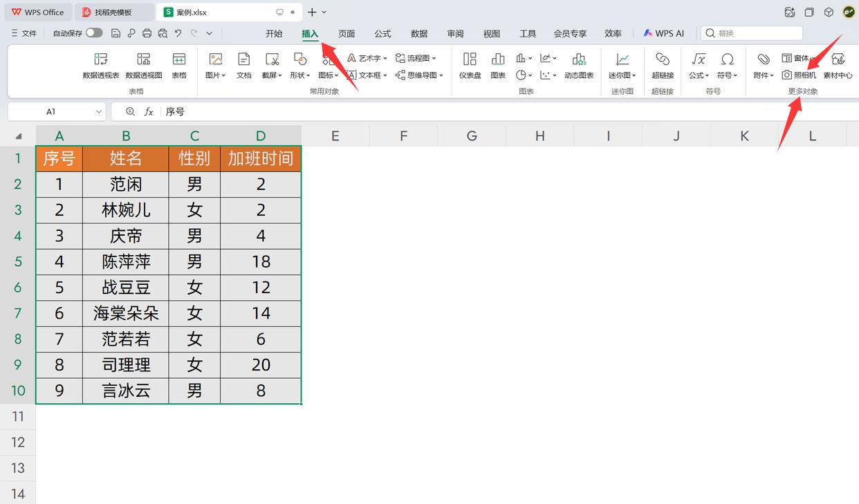Image resolution: width=859 pixels, height=504 pixels.
Task: Click the save icon in quick toolbar
Action: tap(116, 33)
